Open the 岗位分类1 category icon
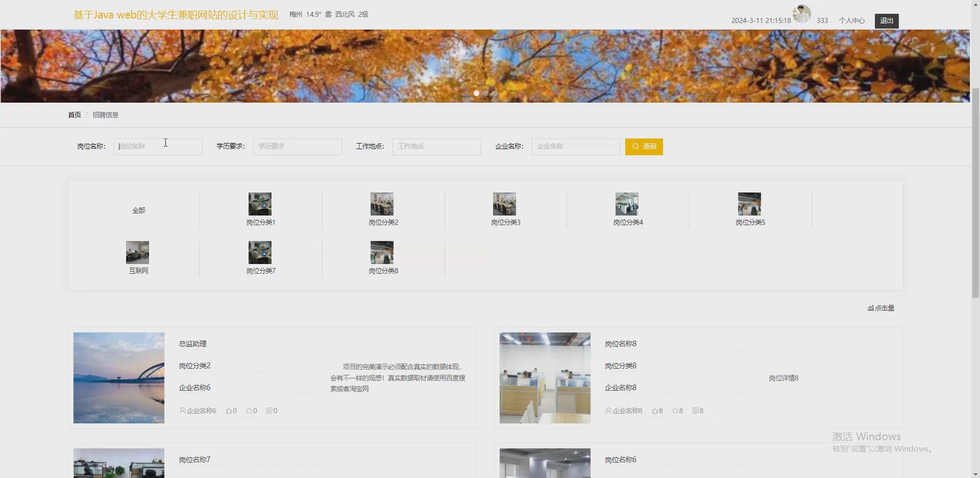This screenshot has height=478, width=980. tap(260, 204)
